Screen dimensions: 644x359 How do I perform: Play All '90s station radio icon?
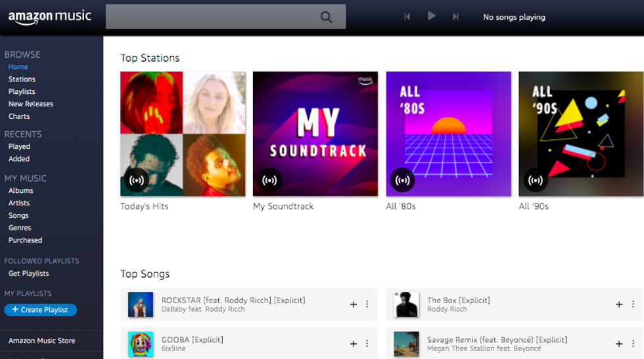coord(535,180)
